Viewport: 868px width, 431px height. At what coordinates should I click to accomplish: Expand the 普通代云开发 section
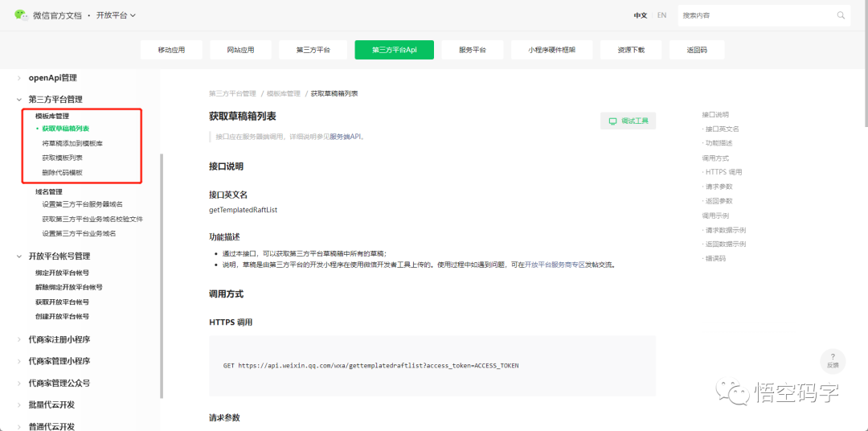click(x=19, y=426)
